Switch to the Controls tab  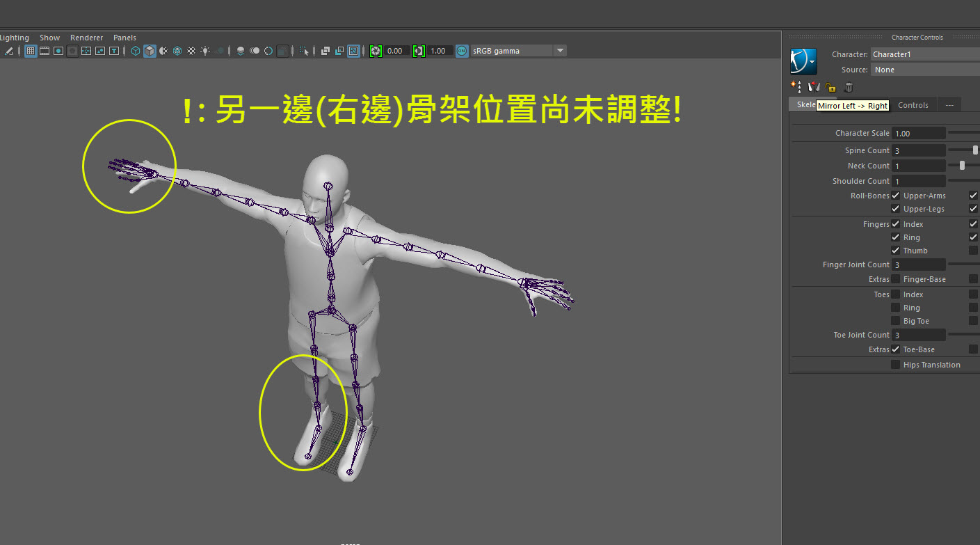pyautogui.click(x=913, y=105)
